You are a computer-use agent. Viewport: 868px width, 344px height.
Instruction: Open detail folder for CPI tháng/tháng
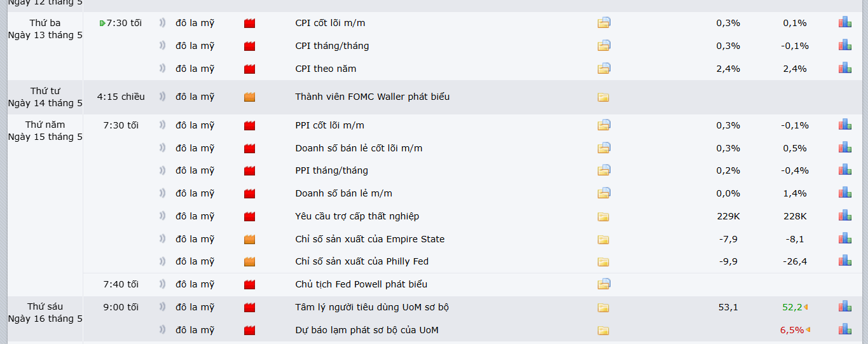tap(603, 46)
